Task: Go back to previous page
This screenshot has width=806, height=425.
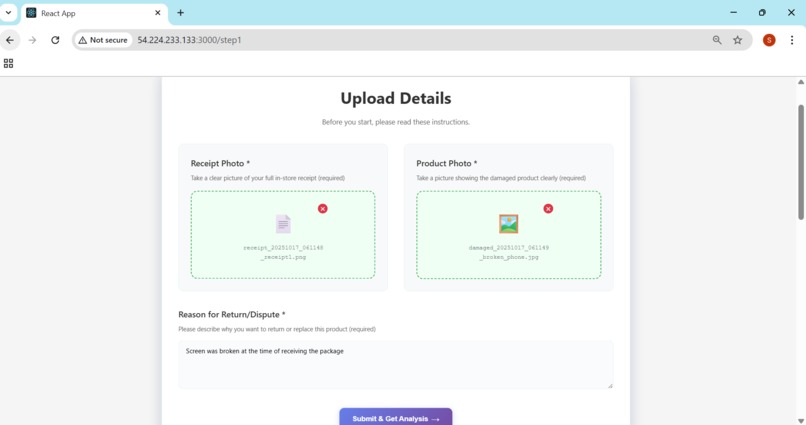Action: point(10,40)
